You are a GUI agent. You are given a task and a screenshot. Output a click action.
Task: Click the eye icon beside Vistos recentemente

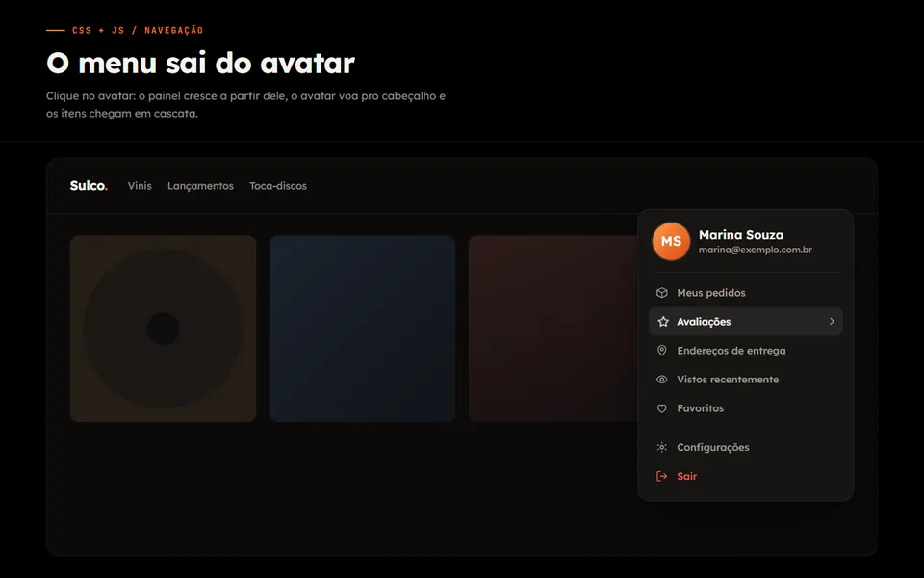tap(662, 380)
